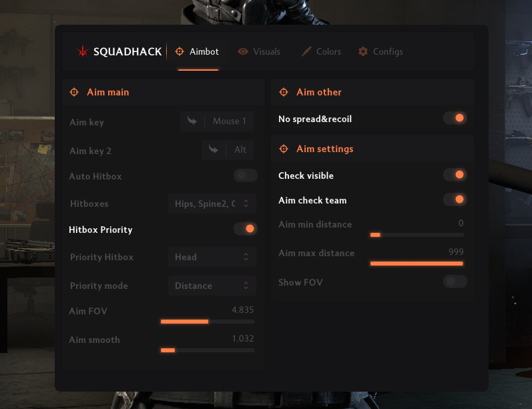Click the Aim key mode arrow icon
This screenshot has width=532, height=409.
[x=192, y=121]
